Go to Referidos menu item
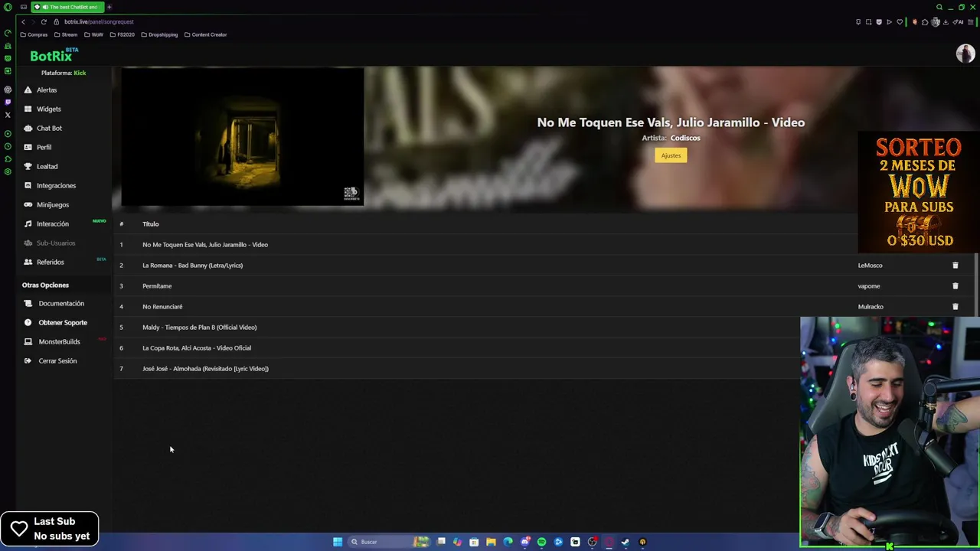Screen dimensions: 980x551 click(51, 262)
